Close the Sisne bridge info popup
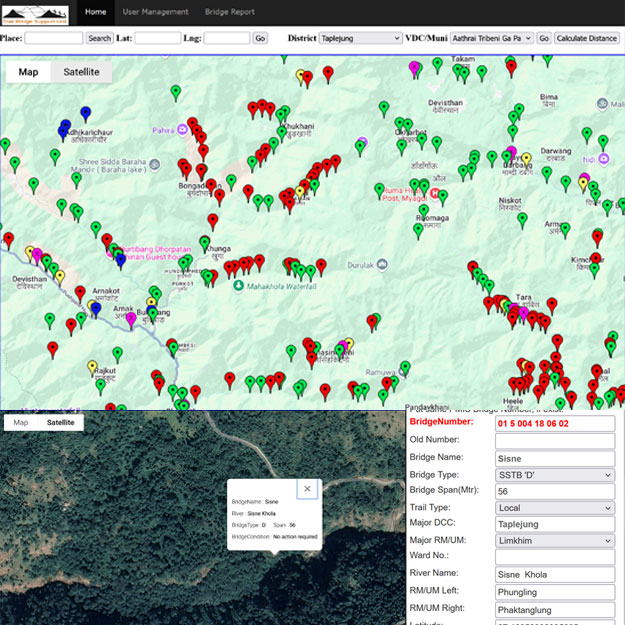 [307, 489]
